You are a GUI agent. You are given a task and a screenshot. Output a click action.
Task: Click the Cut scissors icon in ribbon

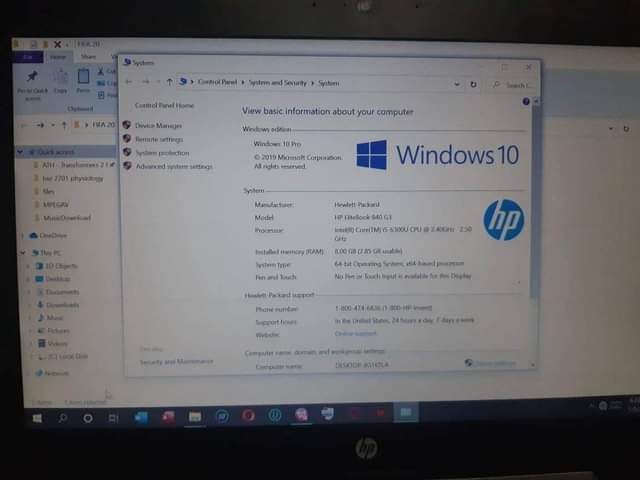[101, 71]
